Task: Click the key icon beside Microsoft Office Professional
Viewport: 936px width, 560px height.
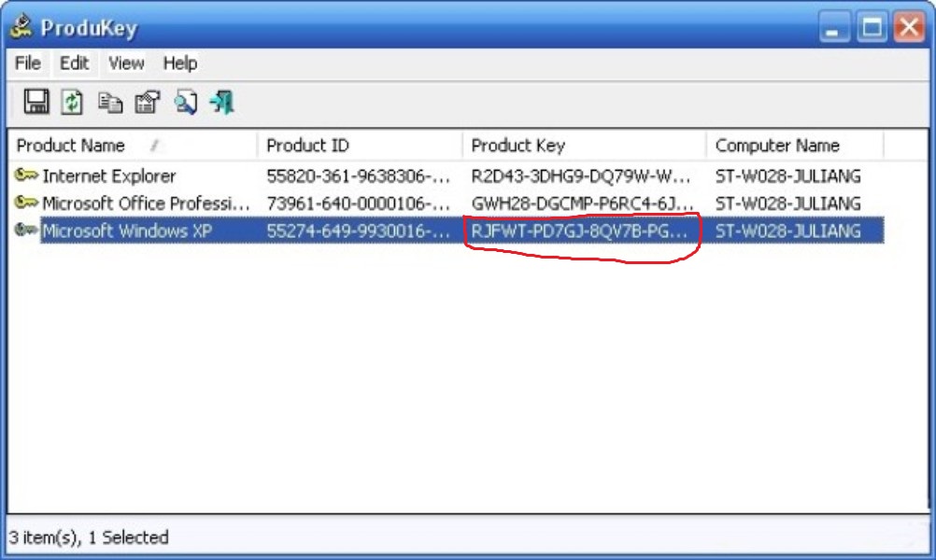Action: [26, 203]
